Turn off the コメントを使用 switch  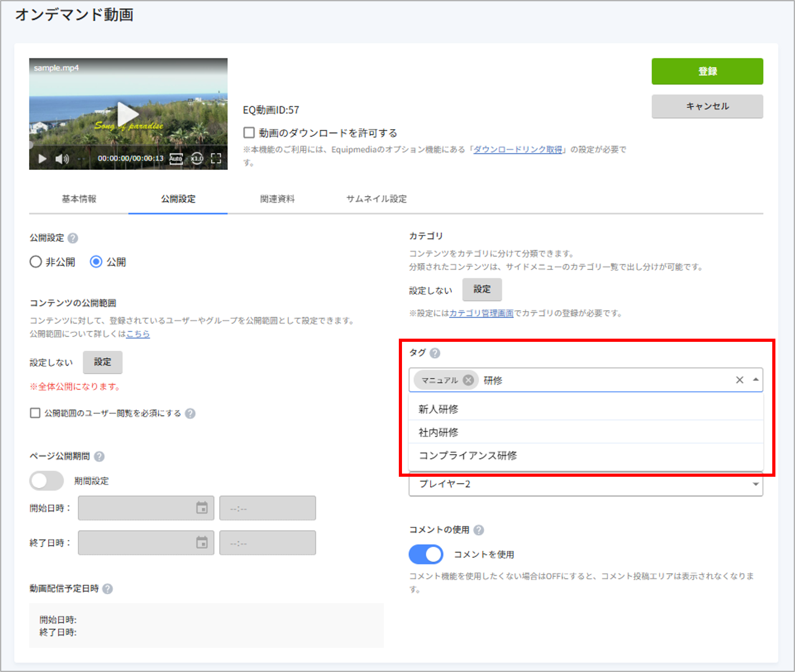coord(426,554)
